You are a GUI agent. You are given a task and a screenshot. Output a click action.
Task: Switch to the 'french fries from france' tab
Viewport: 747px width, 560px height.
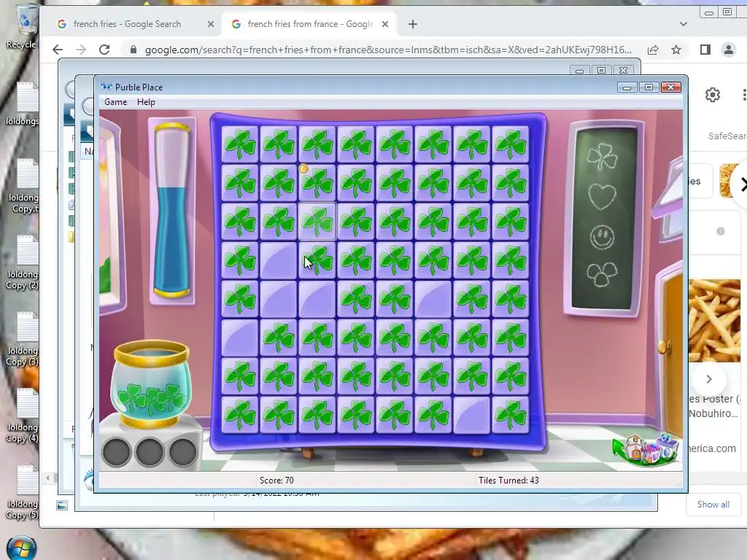[x=310, y=24]
